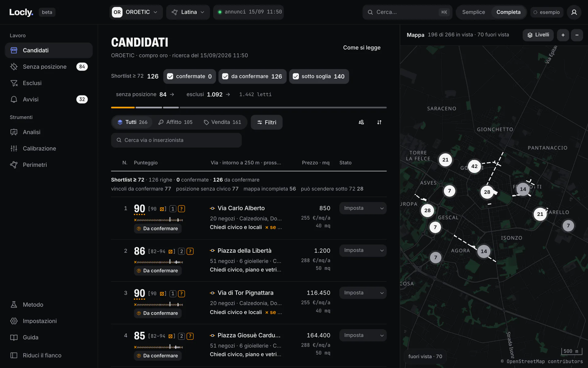Open Senza posizione in sidebar
The width and height of the screenshot is (588, 368).
[49, 67]
